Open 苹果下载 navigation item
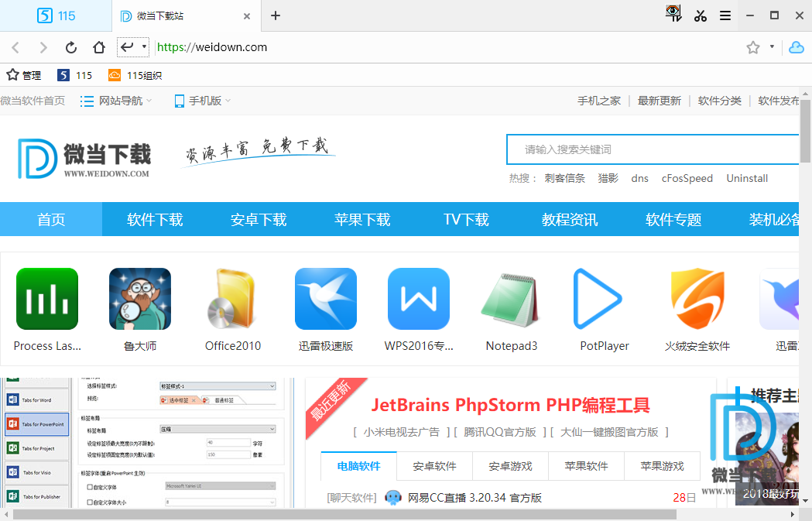This screenshot has width=812, height=521. point(362,219)
